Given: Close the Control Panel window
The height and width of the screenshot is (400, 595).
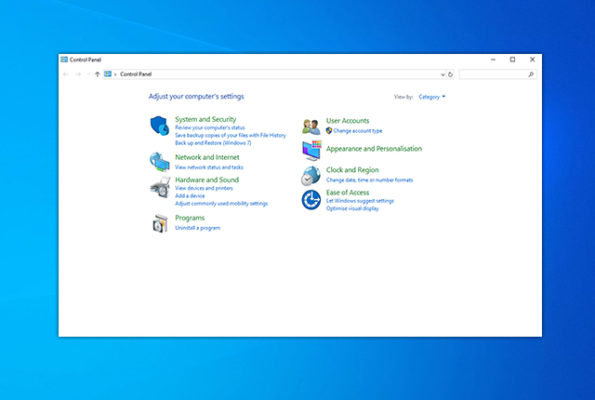Looking at the screenshot, I should click(532, 60).
